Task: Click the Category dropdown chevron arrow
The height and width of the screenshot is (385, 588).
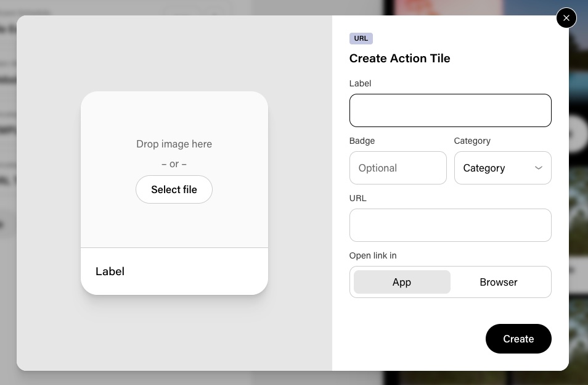Action: pos(538,168)
